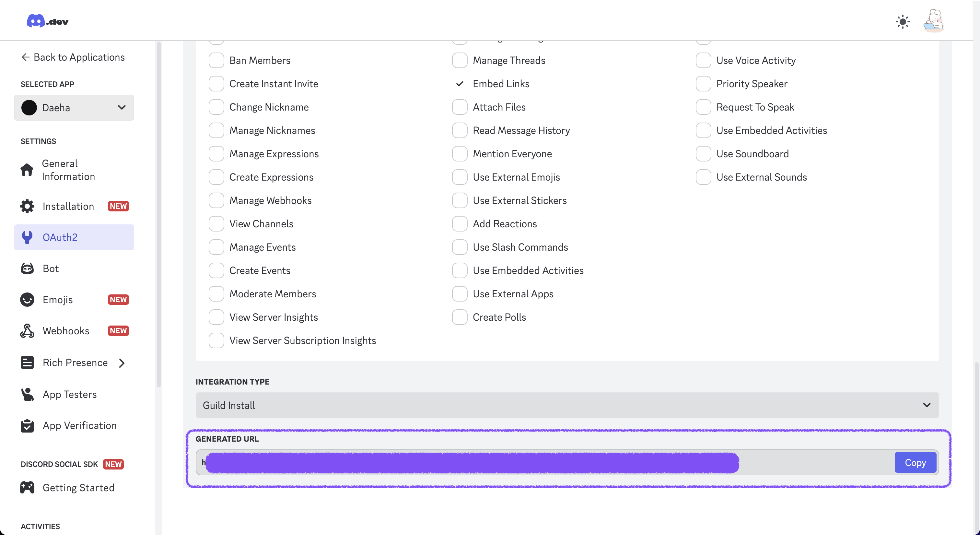Expand the Rich Presence chevron

122,363
